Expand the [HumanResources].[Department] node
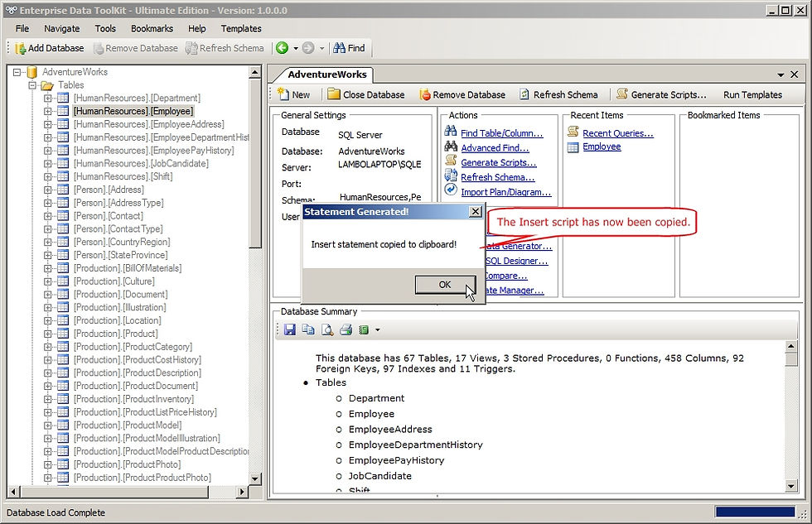This screenshot has width=812, height=524. [x=48, y=98]
